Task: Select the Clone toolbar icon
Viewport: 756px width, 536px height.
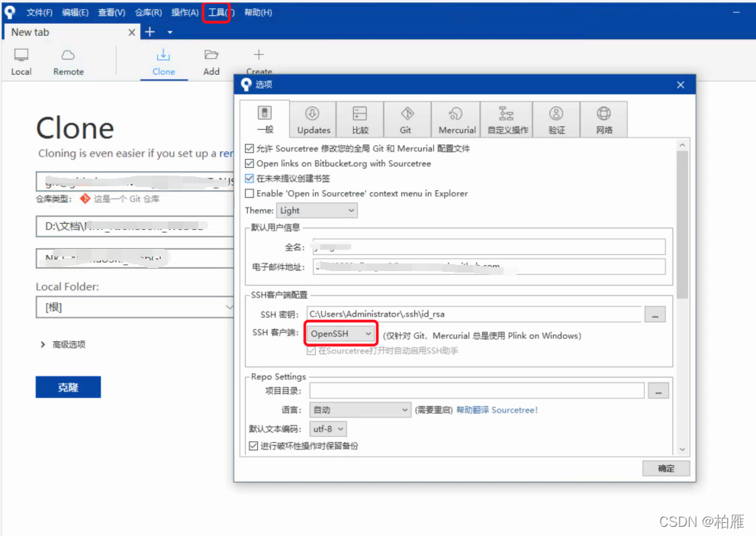Action: pos(163,62)
